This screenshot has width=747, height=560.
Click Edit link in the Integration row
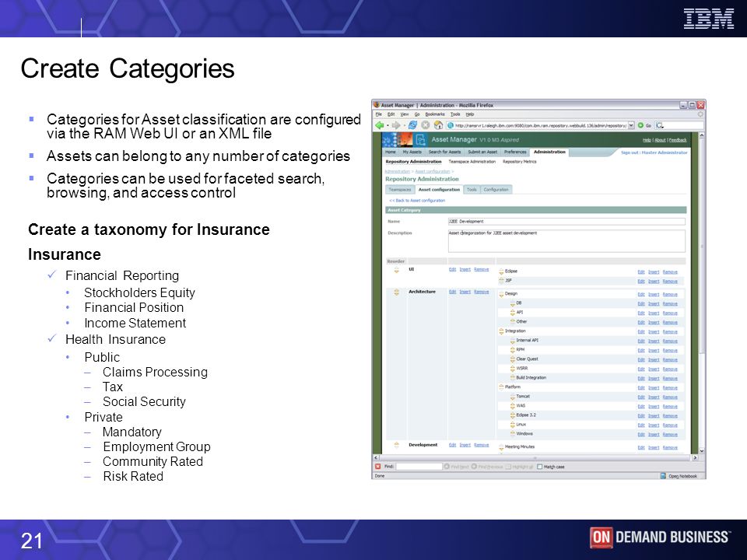click(x=641, y=332)
